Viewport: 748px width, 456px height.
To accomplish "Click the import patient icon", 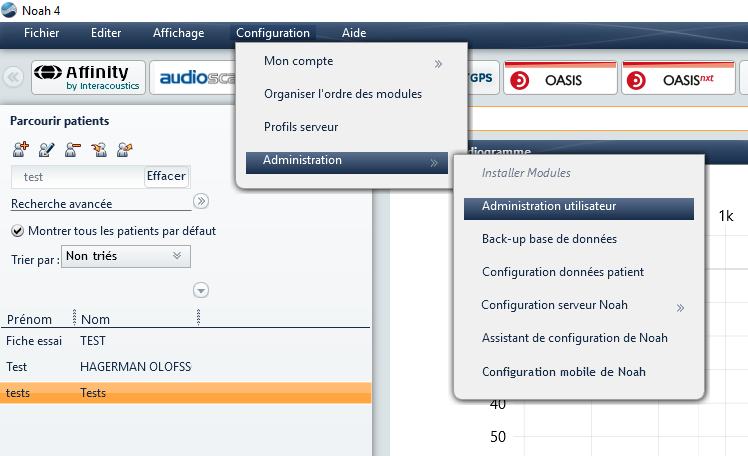I will click(98, 149).
